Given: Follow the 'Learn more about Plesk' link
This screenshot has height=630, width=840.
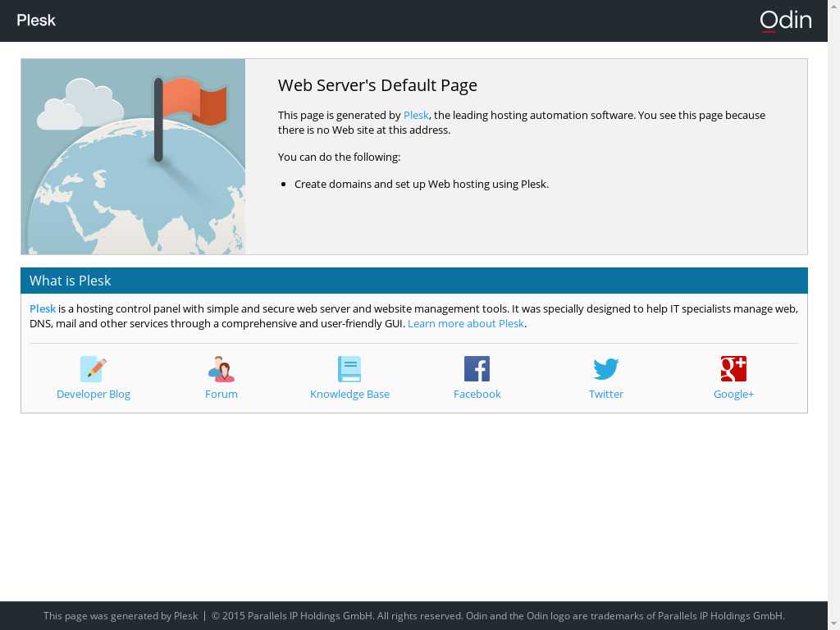Looking at the screenshot, I should click(466, 323).
